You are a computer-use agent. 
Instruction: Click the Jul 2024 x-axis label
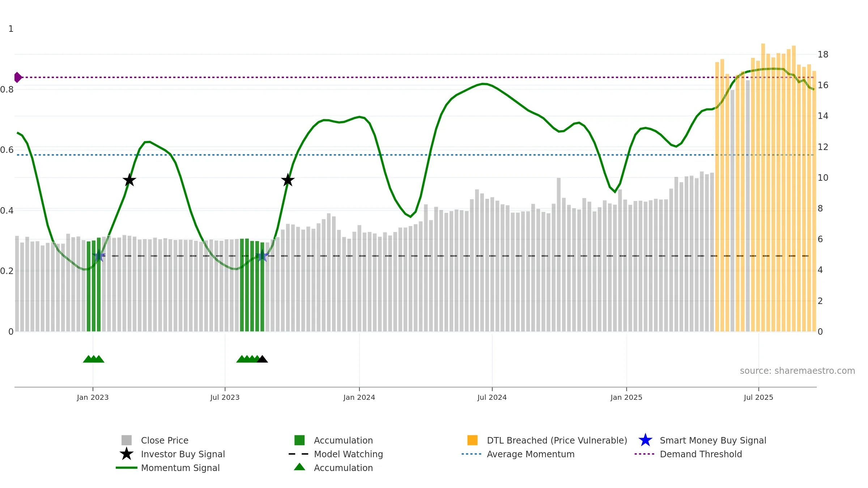point(492,398)
